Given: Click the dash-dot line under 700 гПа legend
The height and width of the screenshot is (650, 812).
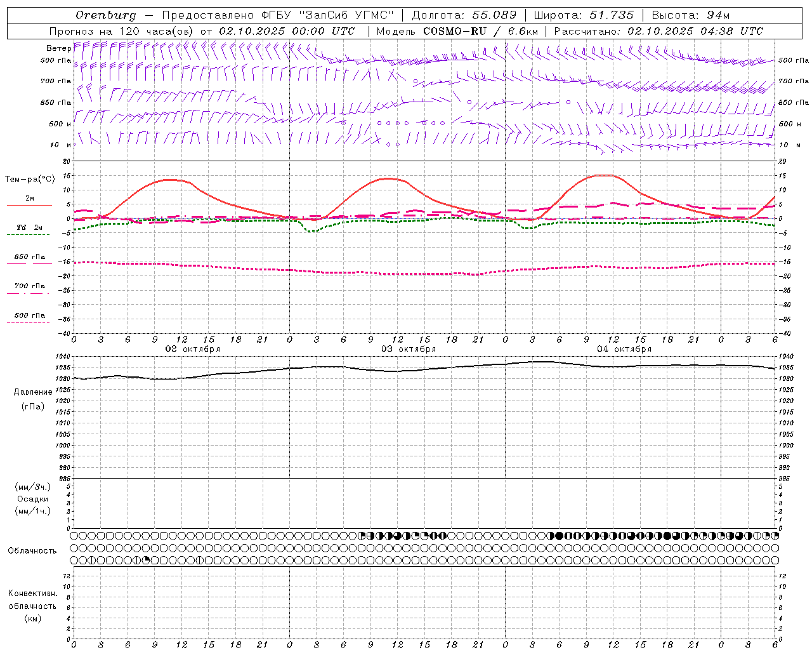Looking at the screenshot, I should point(28,293).
